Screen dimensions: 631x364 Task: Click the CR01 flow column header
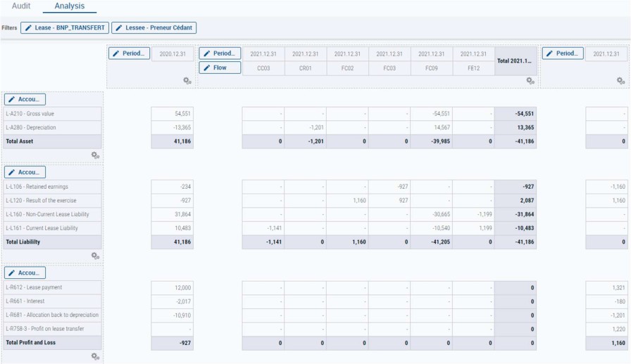click(306, 68)
